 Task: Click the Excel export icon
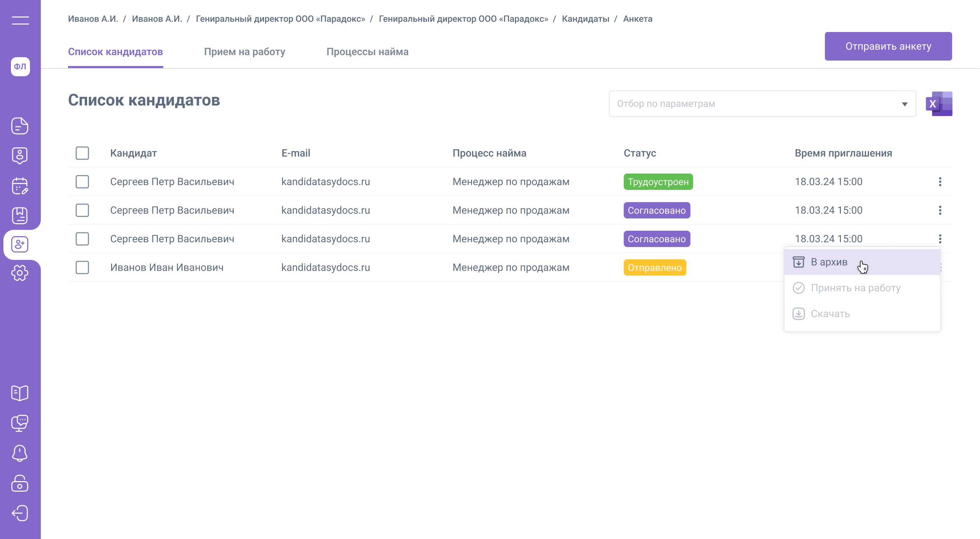click(939, 103)
